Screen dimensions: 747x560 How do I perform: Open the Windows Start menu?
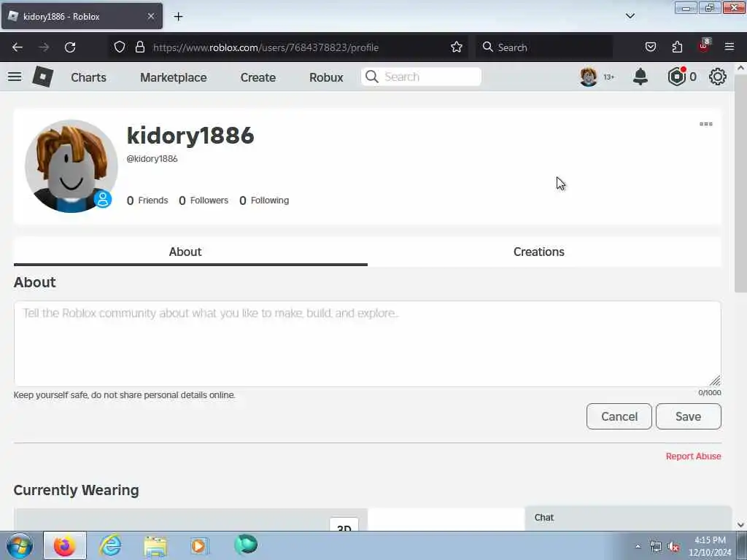[x=19, y=545]
